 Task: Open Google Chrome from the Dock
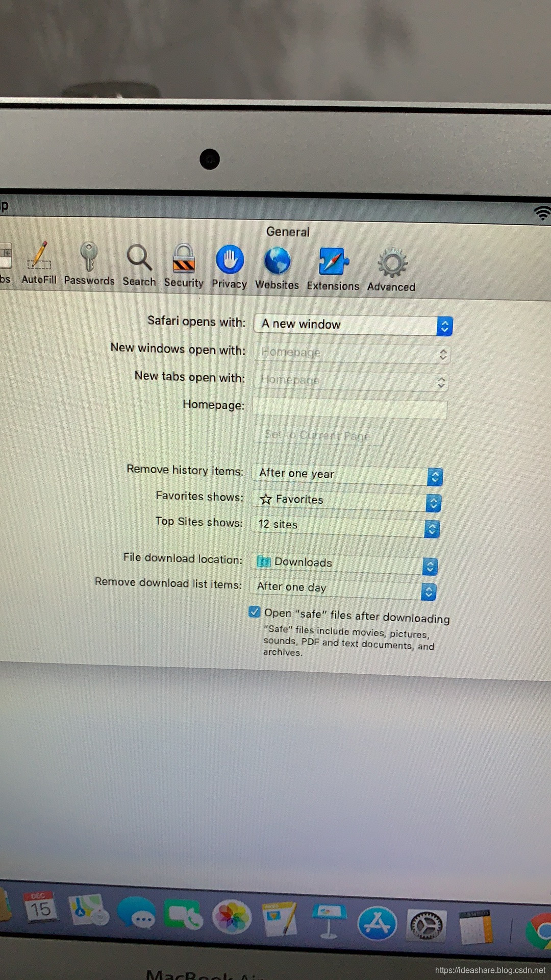point(540,931)
